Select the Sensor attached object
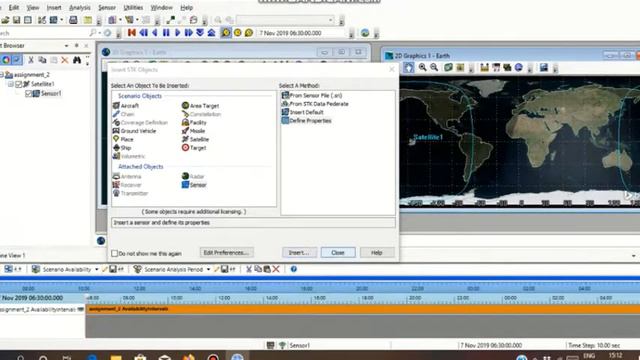 coord(194,185)
